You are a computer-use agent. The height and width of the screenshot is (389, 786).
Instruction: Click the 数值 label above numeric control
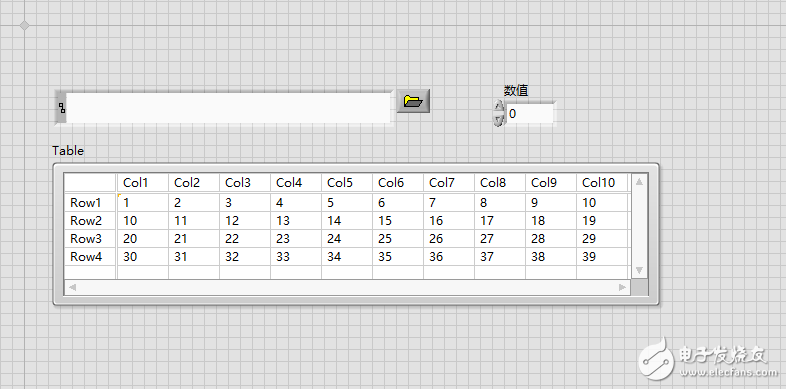coord(516,91)
